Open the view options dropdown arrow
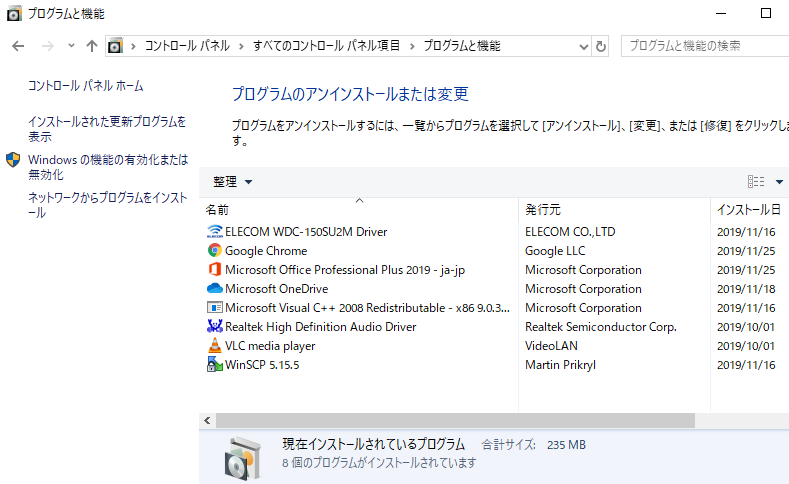 click(779, 182)
